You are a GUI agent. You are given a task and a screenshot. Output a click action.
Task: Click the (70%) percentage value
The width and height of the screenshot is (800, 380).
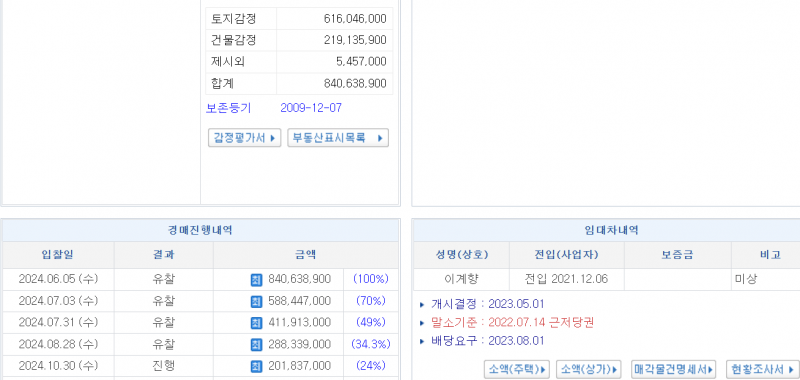(x=371, y=301)
